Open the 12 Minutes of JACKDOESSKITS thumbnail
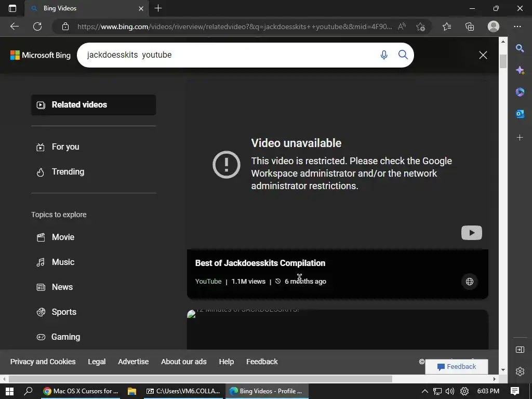The width and height of the screenshot is (532, 399). 338,329
